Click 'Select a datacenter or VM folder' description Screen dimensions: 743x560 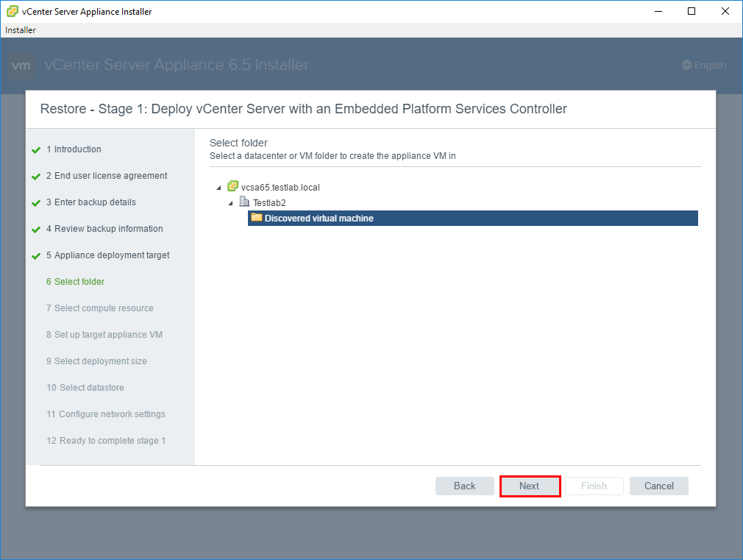click(333, 156)
